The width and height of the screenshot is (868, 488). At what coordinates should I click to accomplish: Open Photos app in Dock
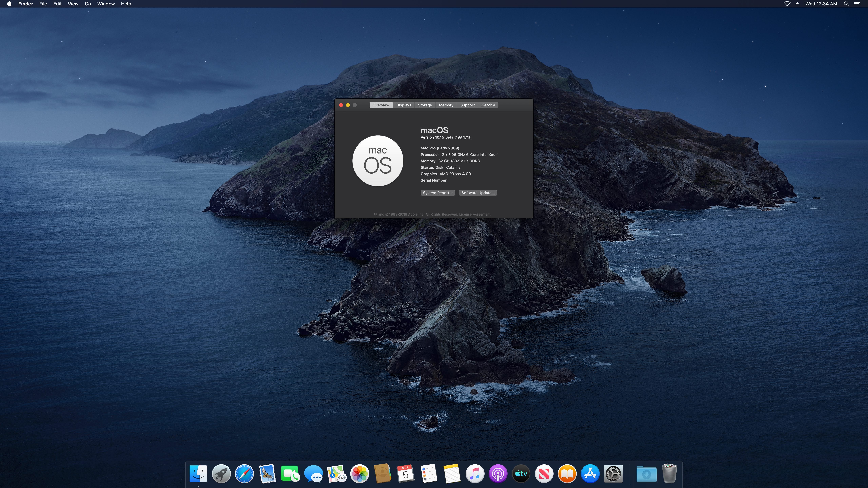click(360, 474)
